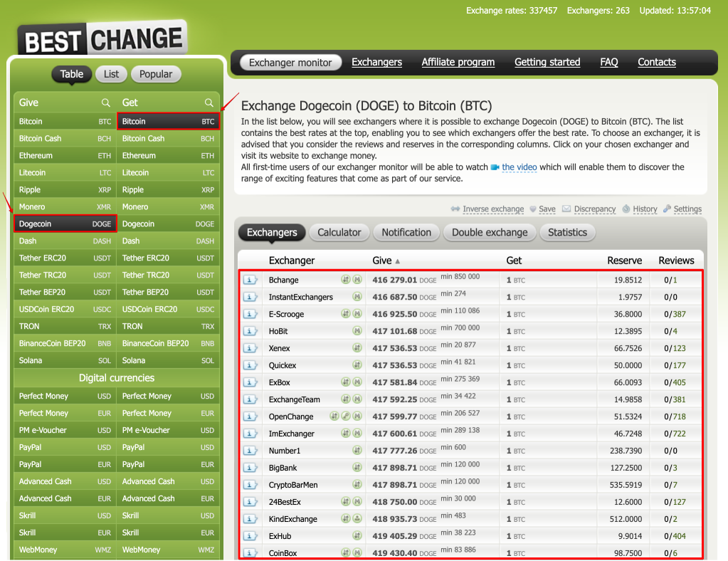Click the BestChange logo
Screen dimensions: 728x561
[x=102, y=39]
